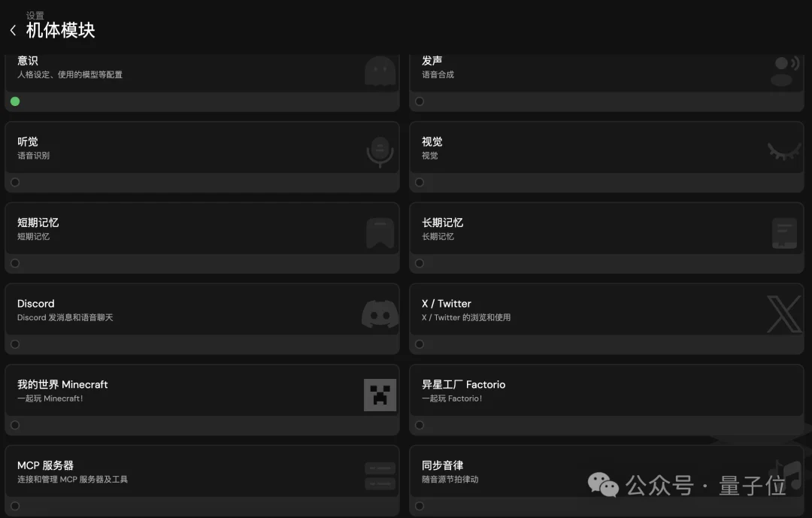Image resolution: width=812 pixels, height=518 pixels.
Task: Click the 设置 breadcrumb label
Action: [x=36, y=14]
